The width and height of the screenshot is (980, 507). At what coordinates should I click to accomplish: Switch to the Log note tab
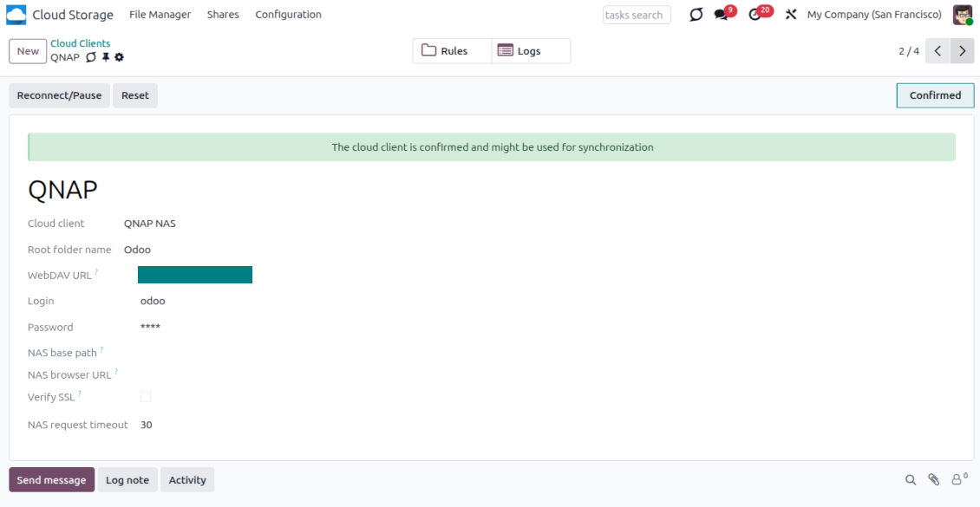[127, 479]
